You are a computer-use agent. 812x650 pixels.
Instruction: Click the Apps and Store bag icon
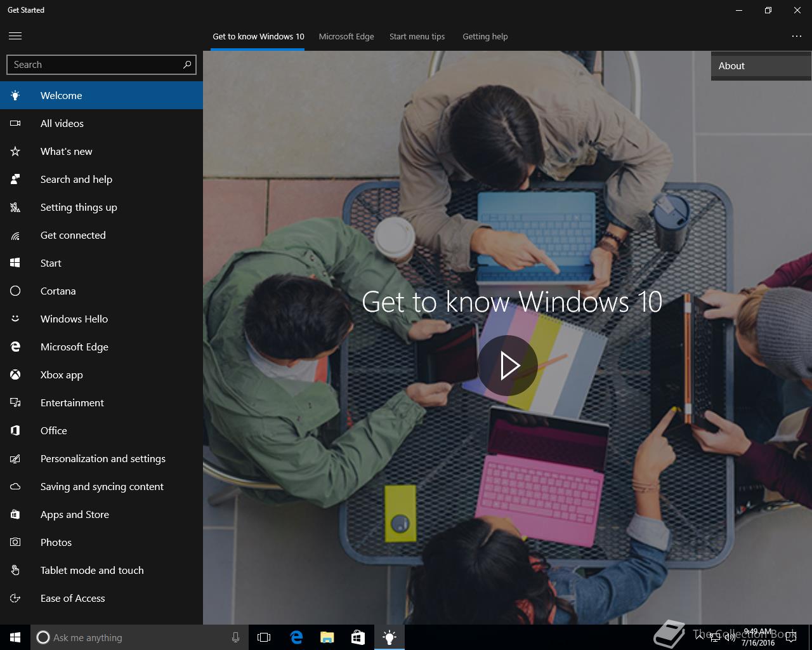coord(15,514)
